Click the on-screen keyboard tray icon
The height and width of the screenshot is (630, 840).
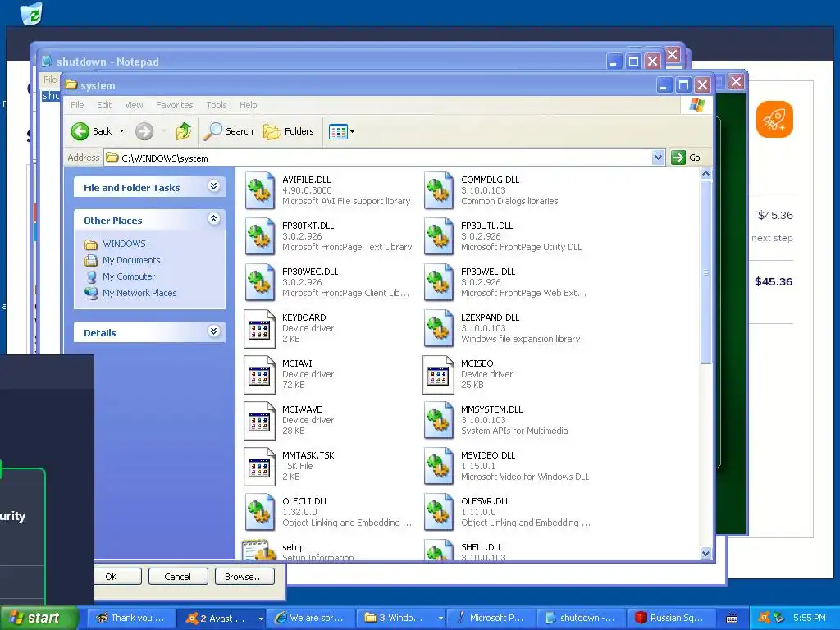[731, 619]
